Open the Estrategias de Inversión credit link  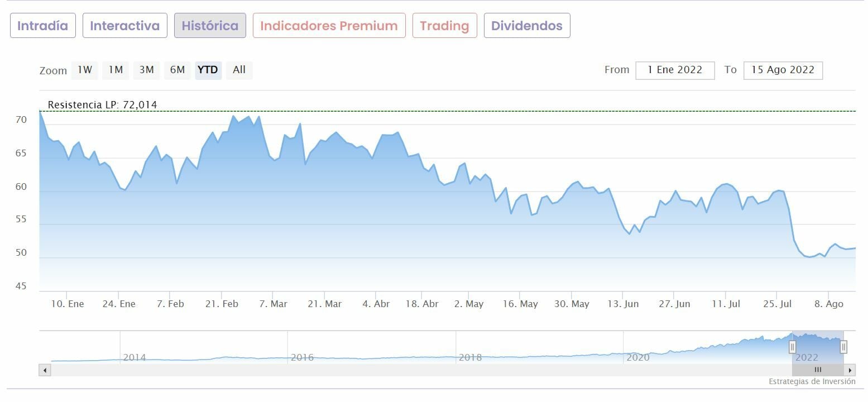point(812,382)
